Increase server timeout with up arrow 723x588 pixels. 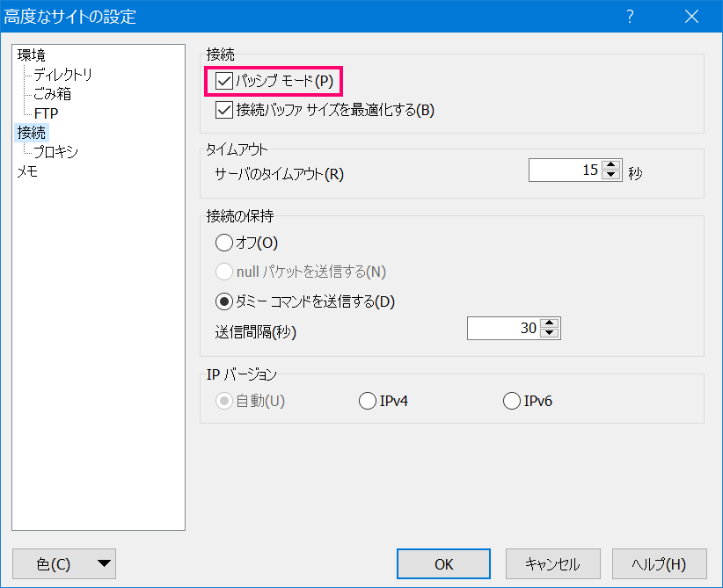tap(611, 165)
